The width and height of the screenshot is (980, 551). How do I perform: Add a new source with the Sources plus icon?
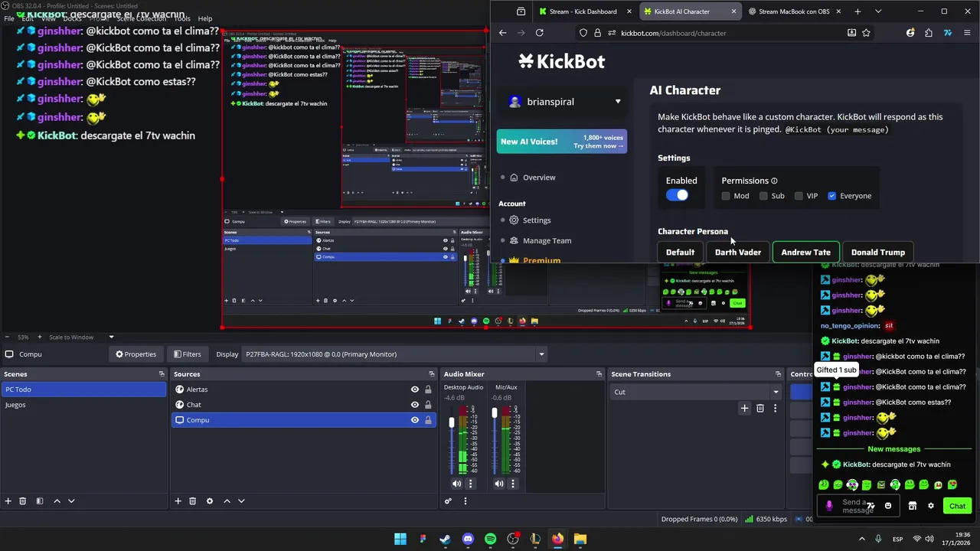(x=178, y=501)
